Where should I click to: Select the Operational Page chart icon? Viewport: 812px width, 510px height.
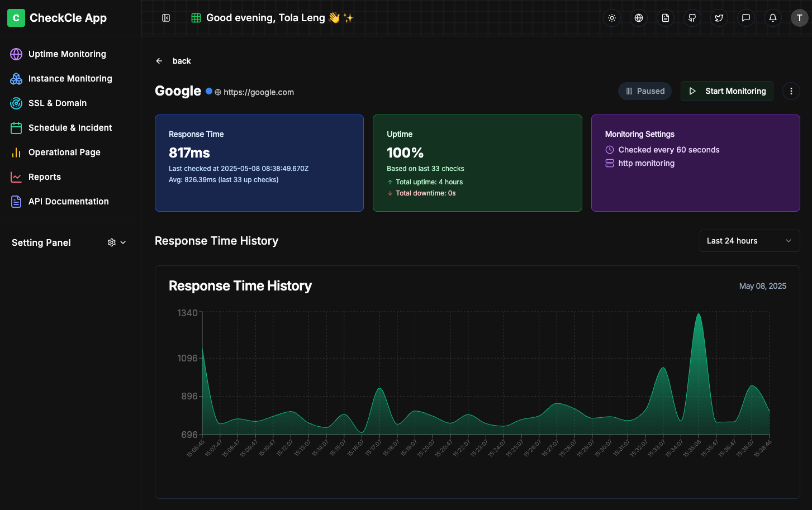coord(16,152)
